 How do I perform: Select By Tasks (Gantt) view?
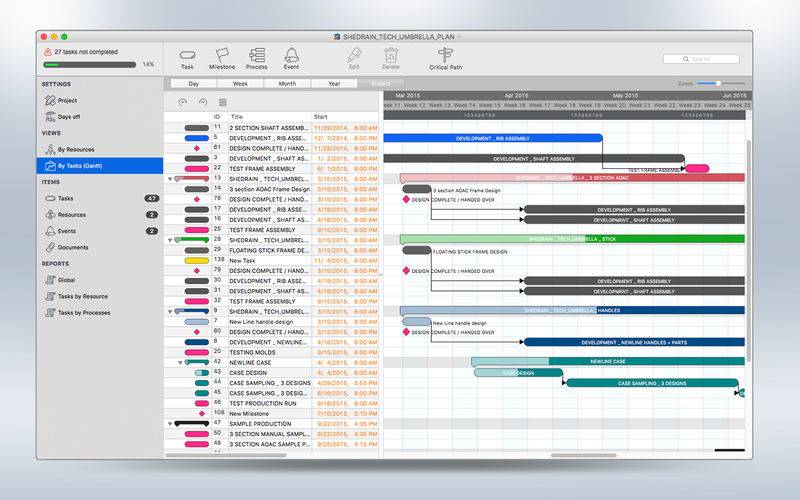click(x=99, y=166)
